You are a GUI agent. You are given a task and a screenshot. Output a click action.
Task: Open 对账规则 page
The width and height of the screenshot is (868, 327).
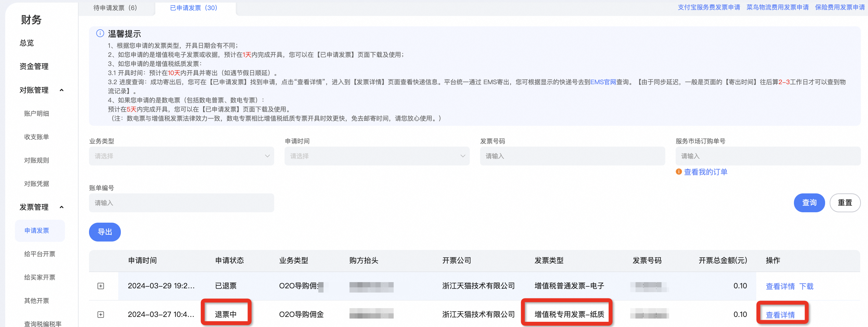pos(37,161)
